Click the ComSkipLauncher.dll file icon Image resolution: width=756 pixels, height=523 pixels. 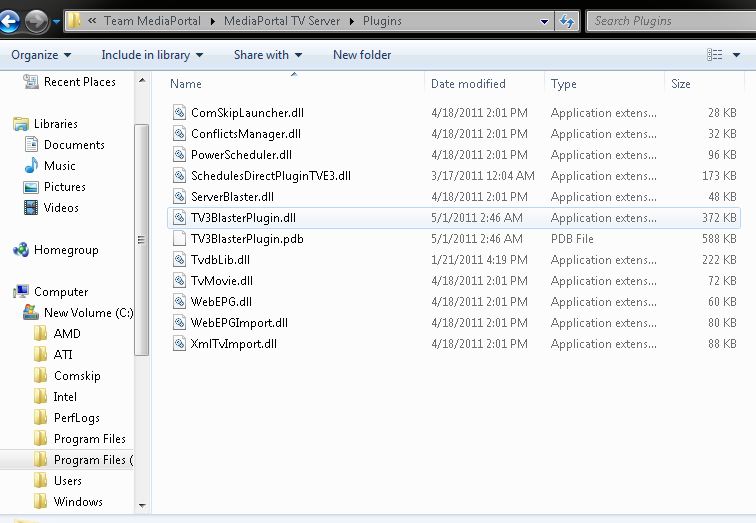click(179, 113)
